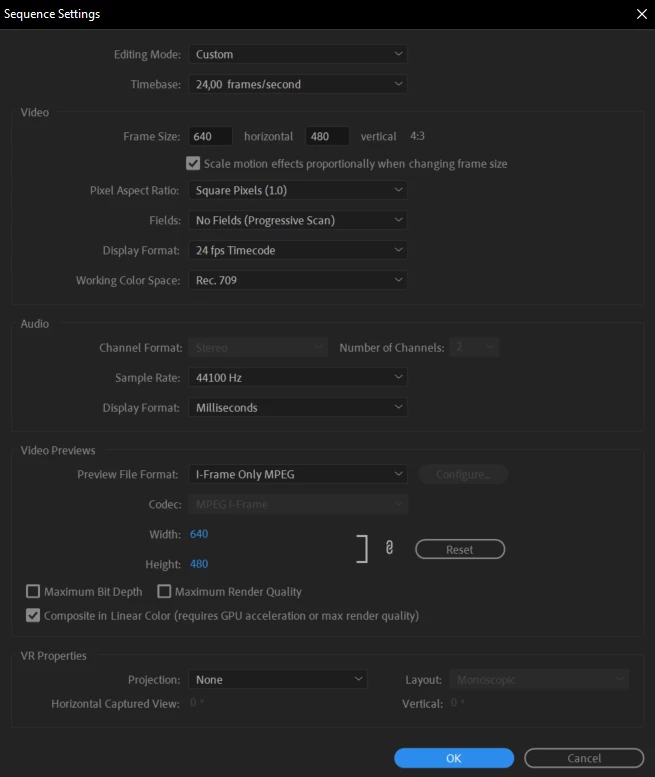Screen dimensions: 655x777
Task: Open the VR Projection dropdown
Action: (277, 679)
